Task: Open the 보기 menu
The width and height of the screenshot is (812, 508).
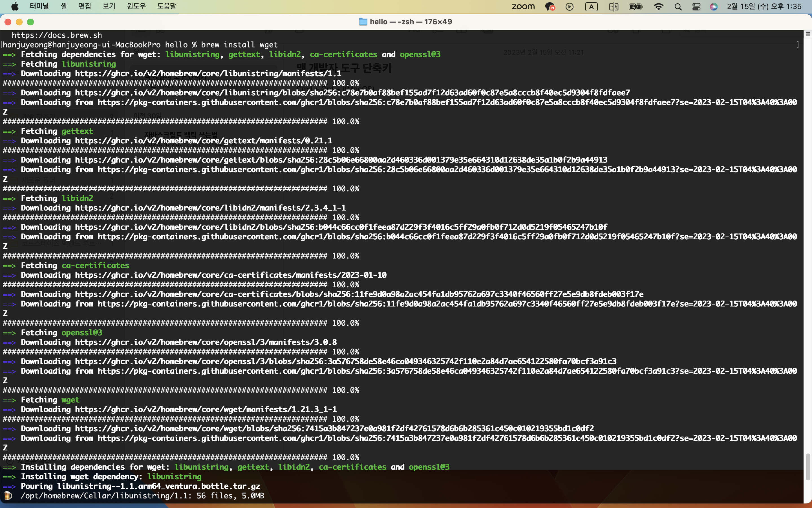Action: point(109,6)
